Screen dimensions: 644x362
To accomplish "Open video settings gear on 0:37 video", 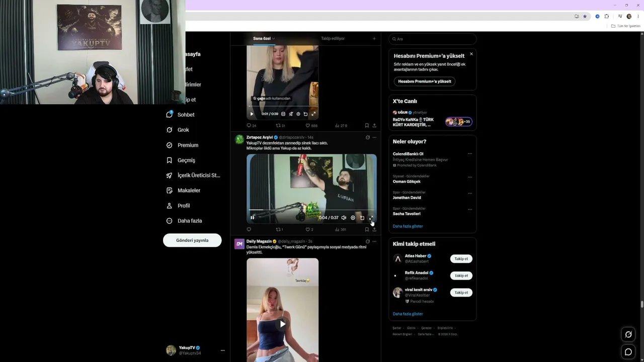I will [353, 218].
